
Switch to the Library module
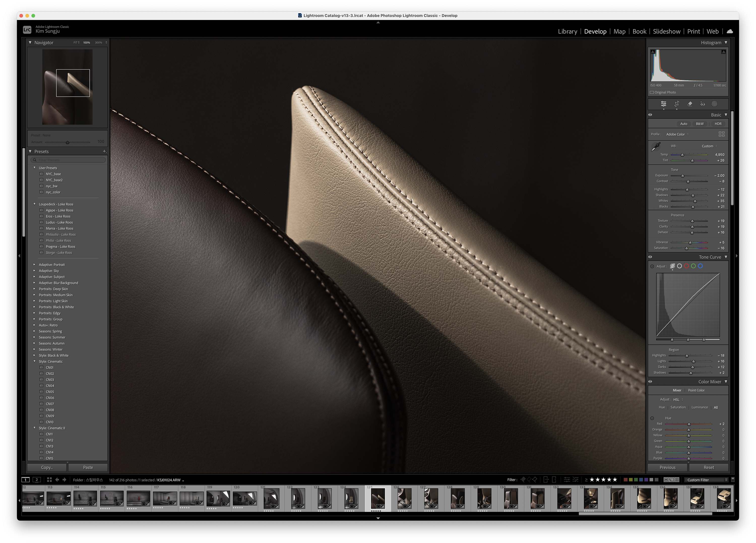(x=567, y=31)
